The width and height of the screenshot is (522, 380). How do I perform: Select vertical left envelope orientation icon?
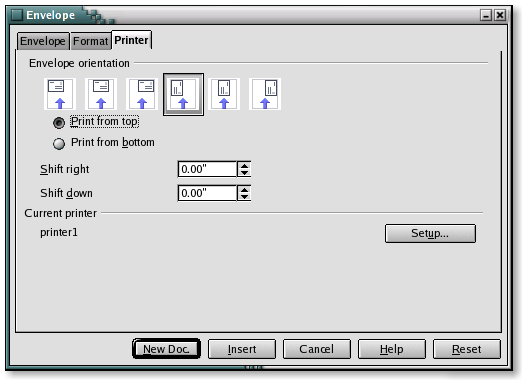(x=183, y=94)
